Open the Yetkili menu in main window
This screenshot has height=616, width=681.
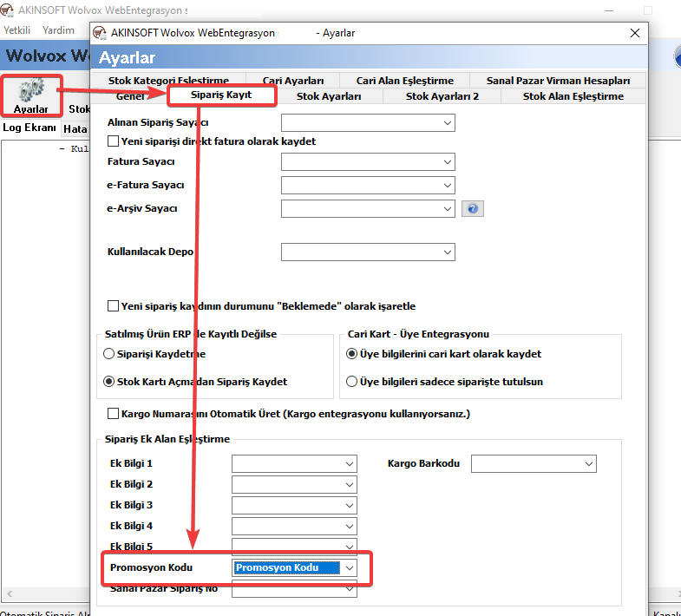click(17, 30)
